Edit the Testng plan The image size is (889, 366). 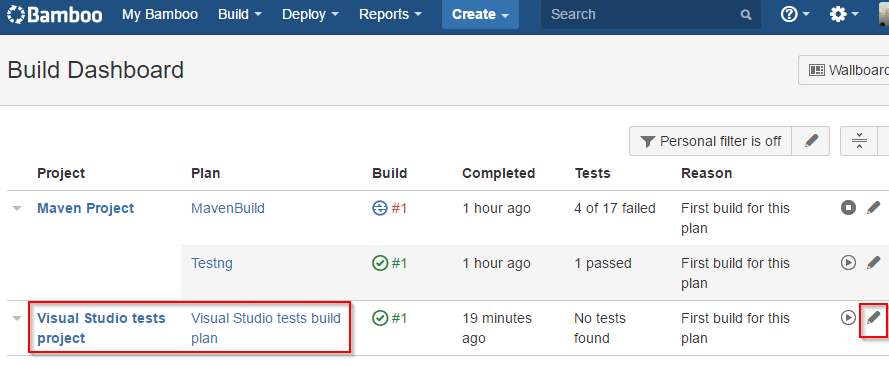click(874, 262)
